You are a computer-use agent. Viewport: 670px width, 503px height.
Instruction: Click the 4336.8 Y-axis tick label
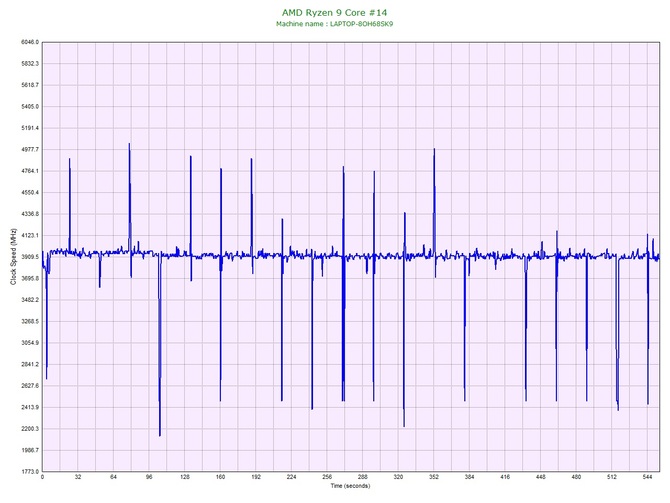click(x=30, y=214)
